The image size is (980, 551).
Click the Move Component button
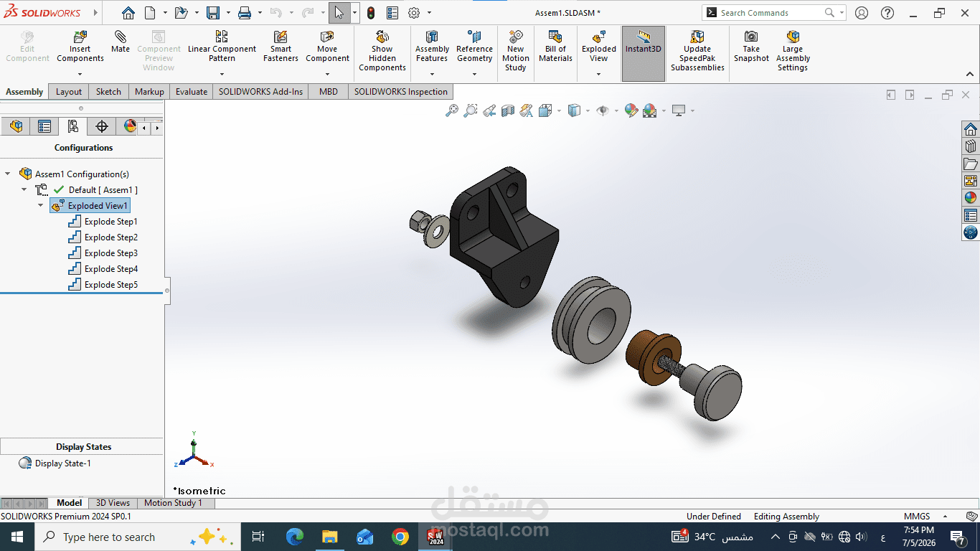[x=327, y=47]
